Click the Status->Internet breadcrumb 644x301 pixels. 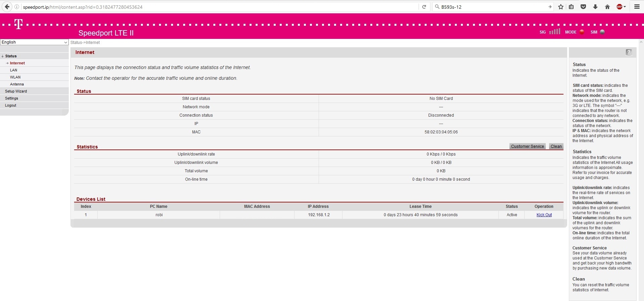[85, 43]
